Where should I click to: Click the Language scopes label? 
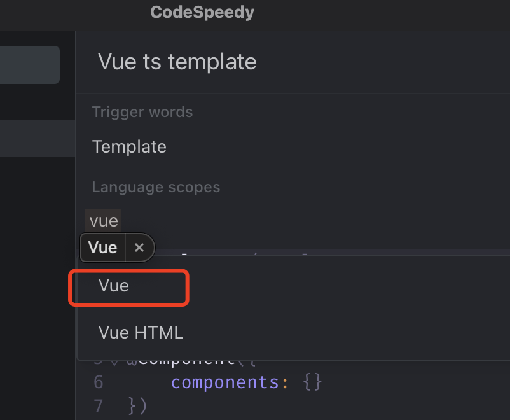(156, 187)
